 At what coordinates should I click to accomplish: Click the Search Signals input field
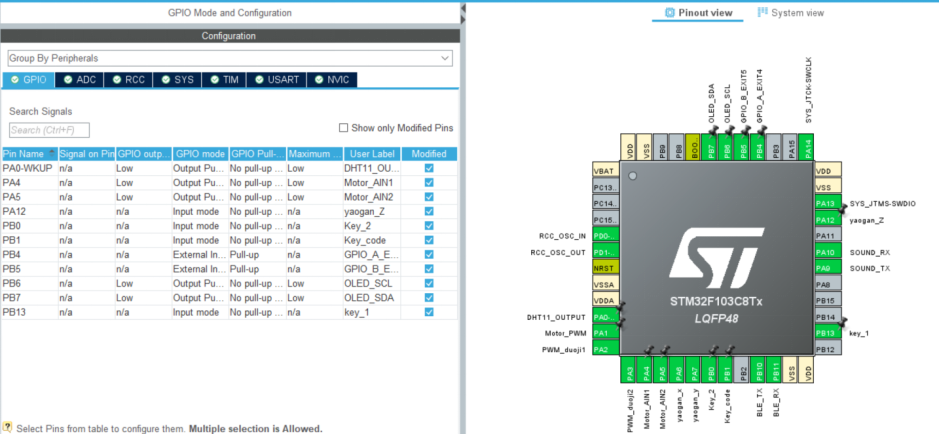49,130
